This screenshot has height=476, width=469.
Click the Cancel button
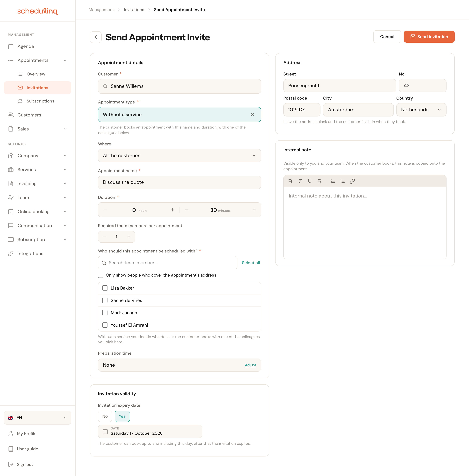click(x=387, y=37)
